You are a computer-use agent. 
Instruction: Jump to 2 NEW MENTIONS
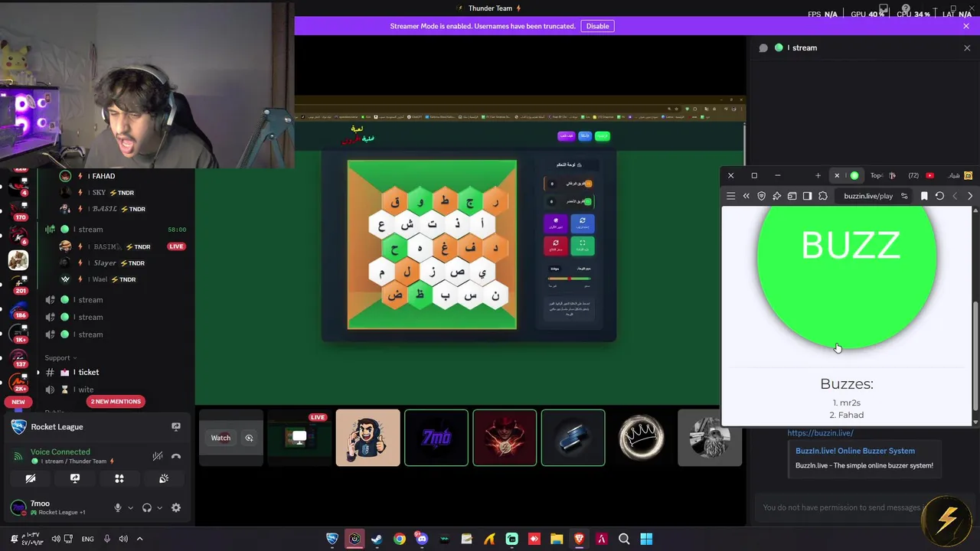(116, 402)
